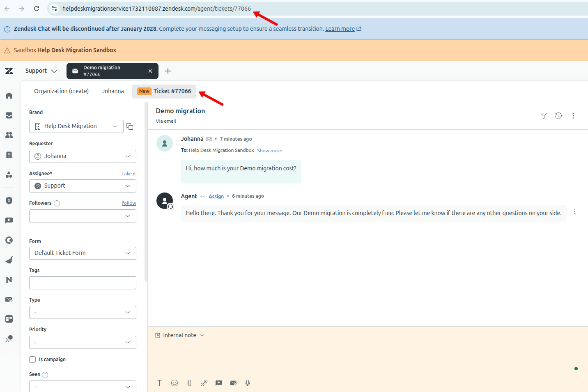Click the Seen field info icon
The image size is (588, 392).
(x=45, y=375)
